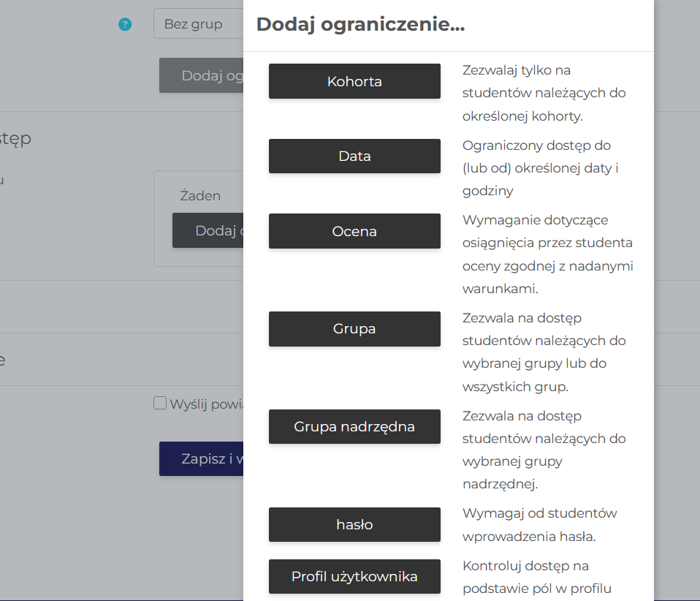Click the description text beside Ocena

pyautogui.click(x=547, y=254)
